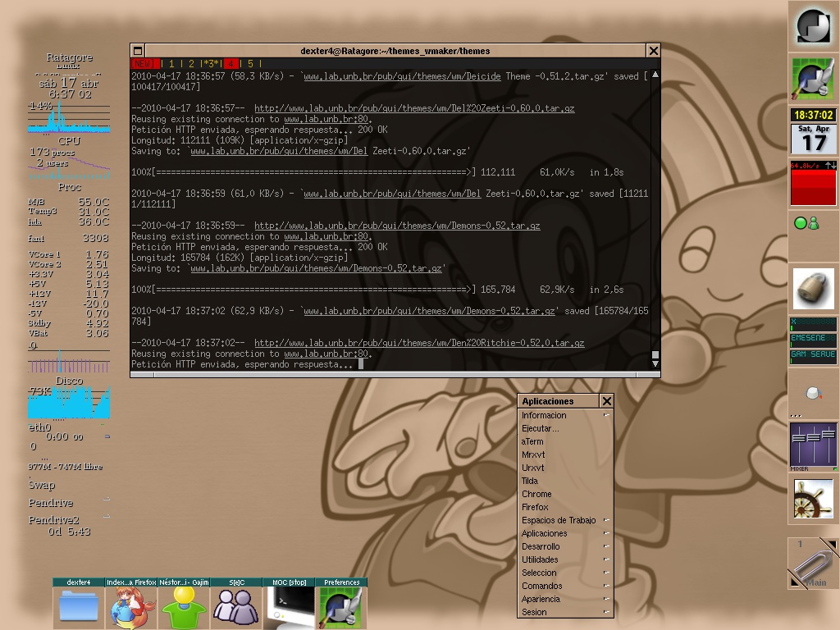Expand the Desarrollo submenu
This screenshot has width=840, height=630.
pyautogui.click(x=565, y=546)
